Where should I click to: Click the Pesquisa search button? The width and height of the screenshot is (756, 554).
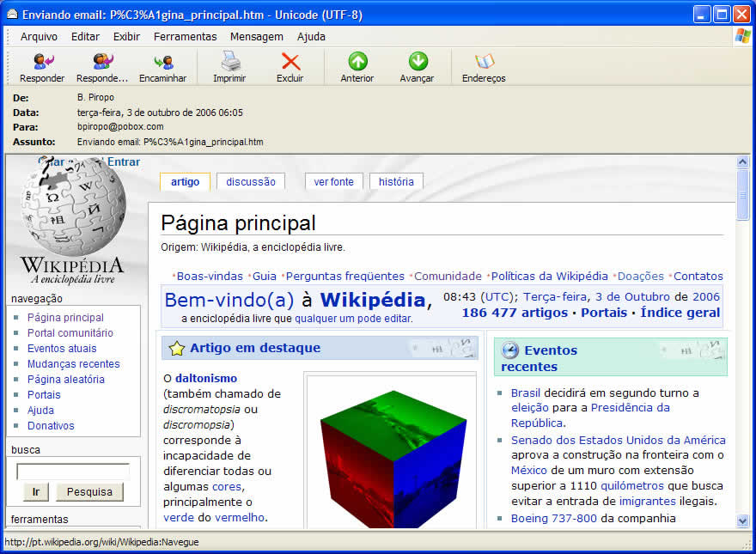click(89, 492)
